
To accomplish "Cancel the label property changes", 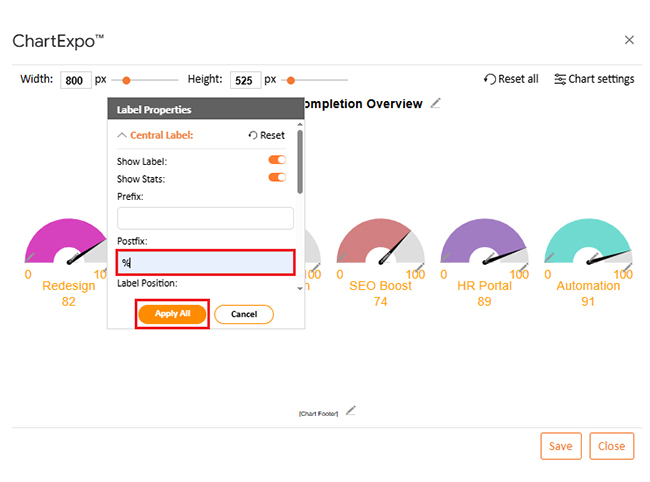I will [x=243, y=314].
